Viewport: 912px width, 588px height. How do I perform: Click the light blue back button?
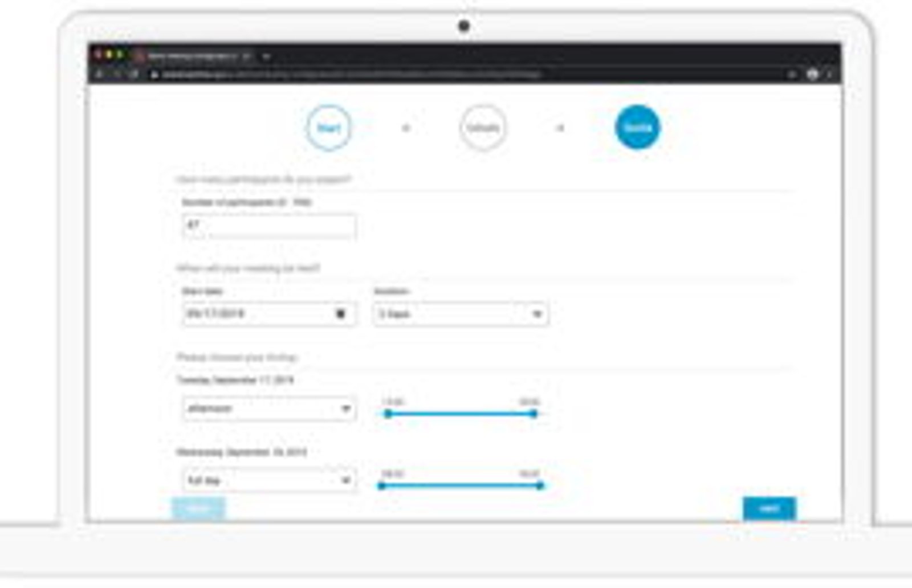(x=198, y=509)
